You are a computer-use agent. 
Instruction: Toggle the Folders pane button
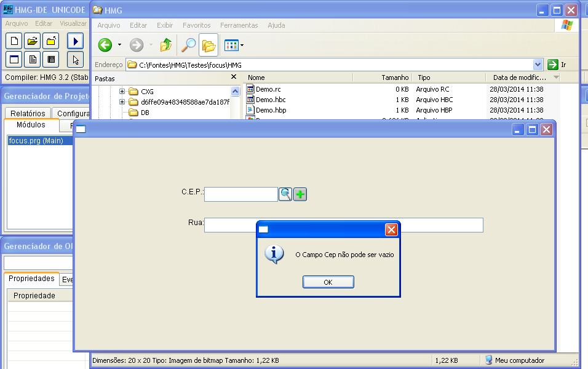tap(209, 45)
